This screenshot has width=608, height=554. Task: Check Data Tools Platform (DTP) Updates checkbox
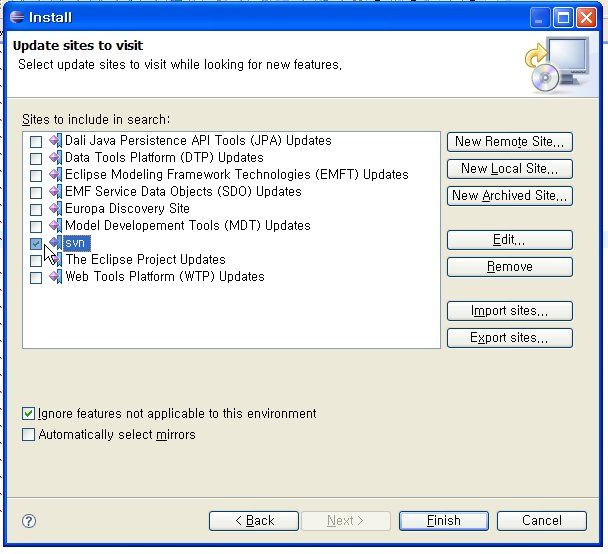point(36,159)
